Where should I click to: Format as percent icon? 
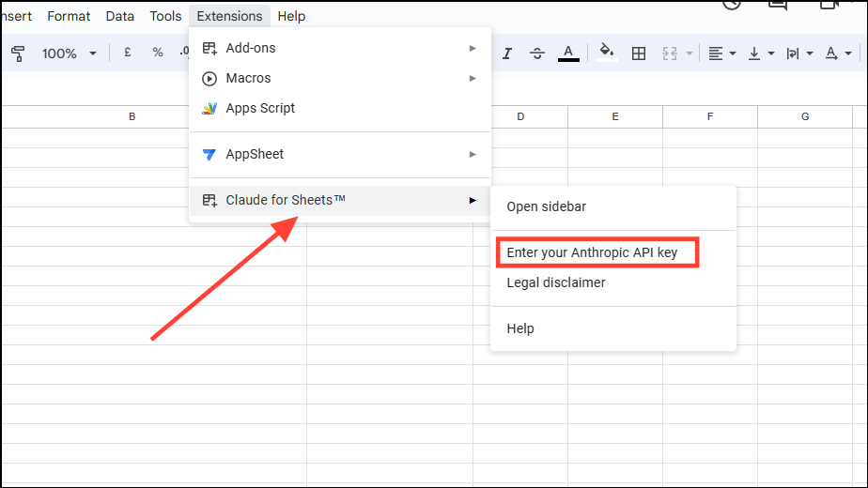(x=158, y=53)
